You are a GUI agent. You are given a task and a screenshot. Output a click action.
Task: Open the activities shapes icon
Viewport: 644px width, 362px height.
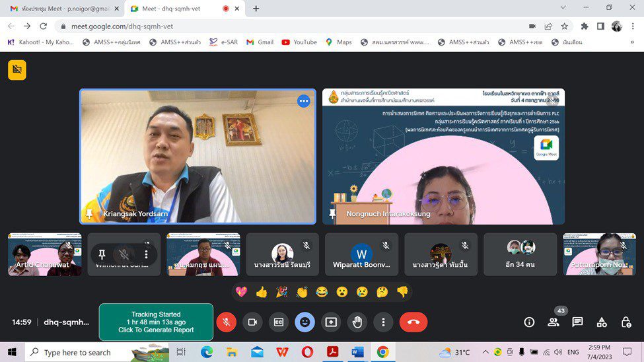[x=602, y=322]
